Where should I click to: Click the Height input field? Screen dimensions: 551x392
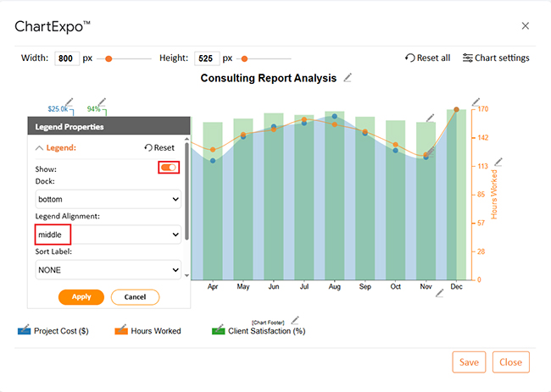206,58
